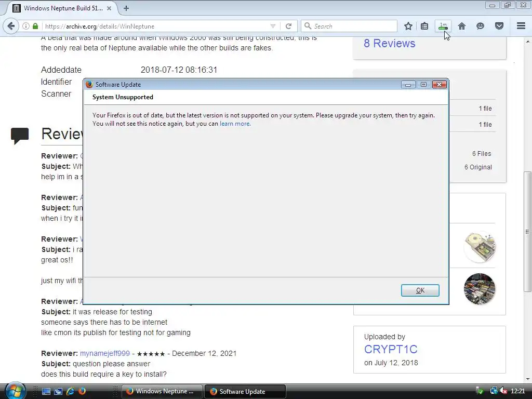This screenshot has width=532, height=399.
Task: Open reviewer mynamejeff999 profile link
Action: coord(105,353)
